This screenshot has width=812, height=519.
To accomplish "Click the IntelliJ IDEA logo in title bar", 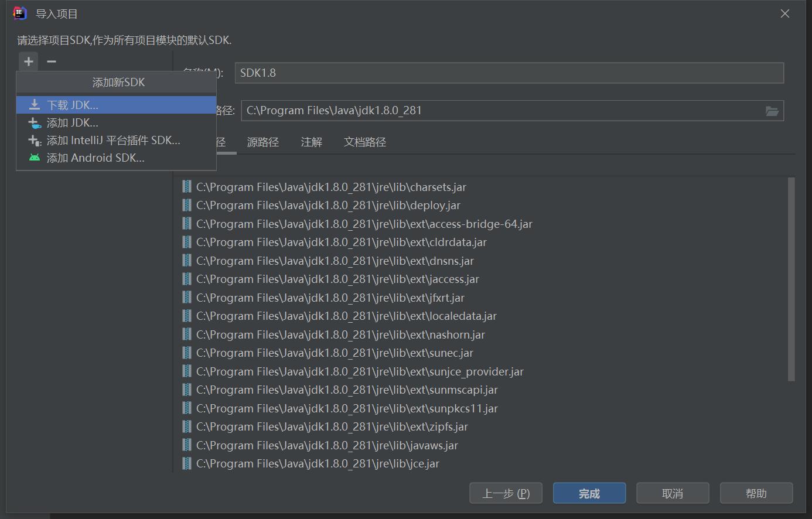I will 20,13.
